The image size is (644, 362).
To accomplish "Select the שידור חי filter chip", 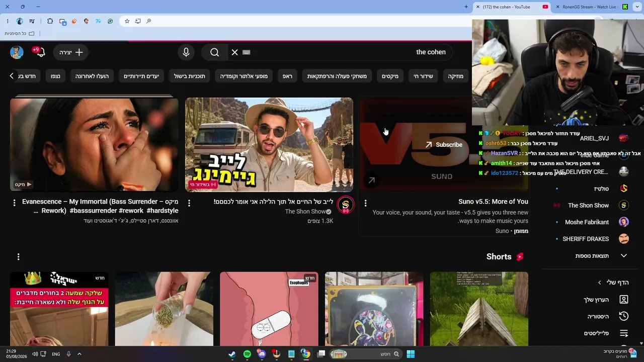I will [x=423, y=76].
